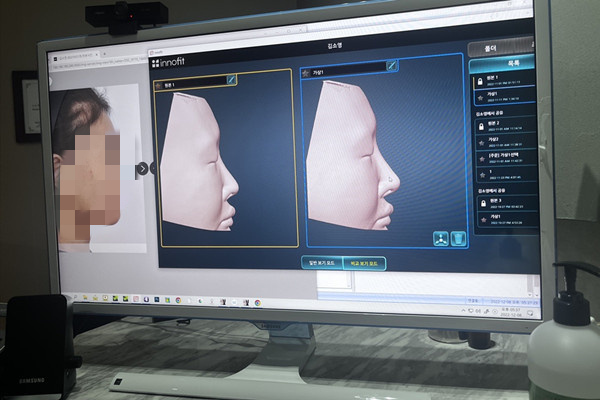
Task: Open the Chrome icon at the taskbar's right end
Action: (258, 303)
